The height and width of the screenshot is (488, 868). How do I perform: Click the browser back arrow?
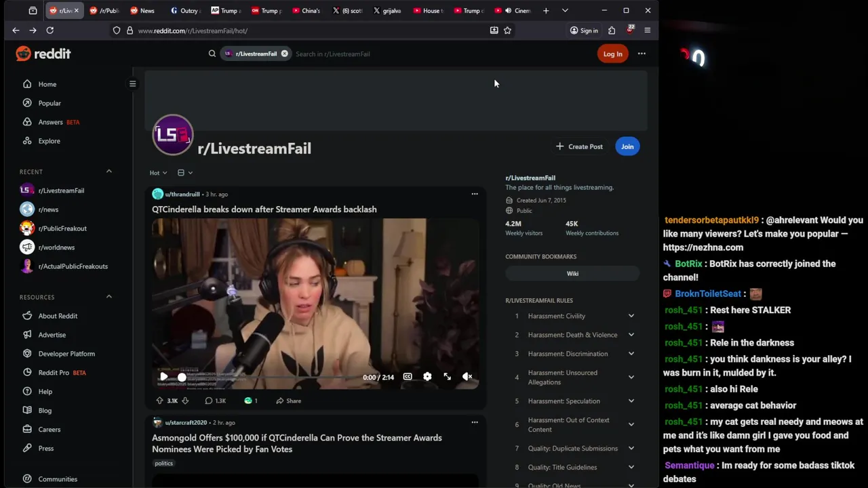[x=16, y=30]
